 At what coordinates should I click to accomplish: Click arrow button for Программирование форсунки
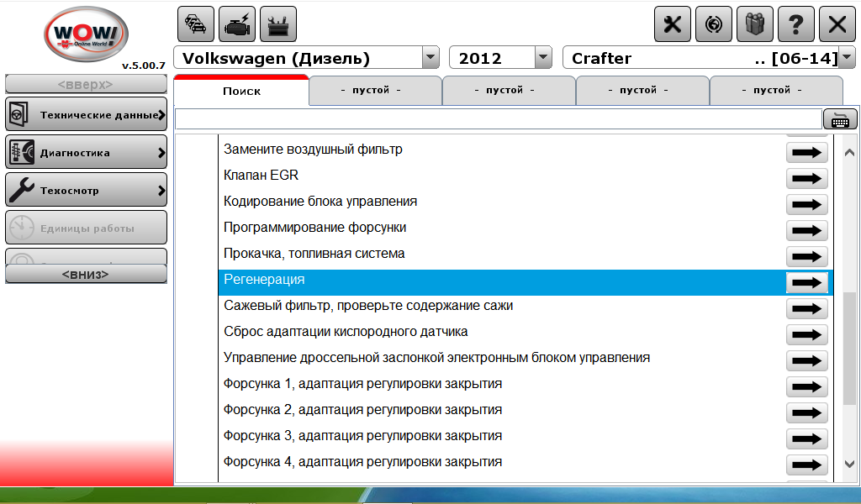806,230
